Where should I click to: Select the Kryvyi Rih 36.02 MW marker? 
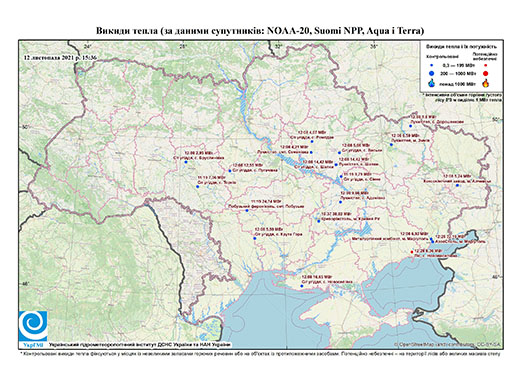tap(319, 221)
